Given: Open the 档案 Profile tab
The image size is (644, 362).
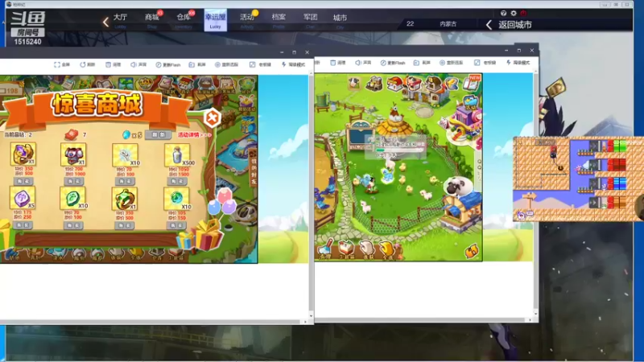Looking at the screenshot, I should click(279, 20).
